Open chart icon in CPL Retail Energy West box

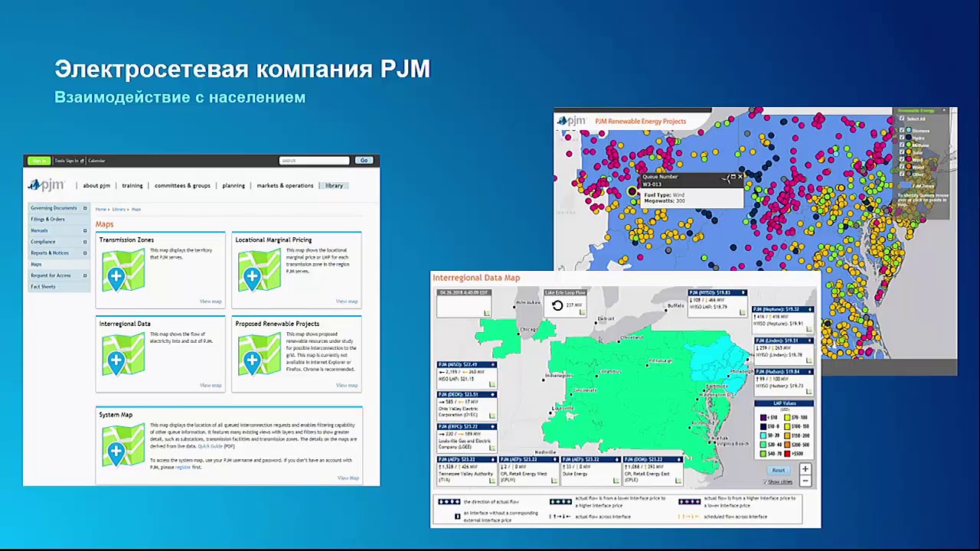(554, 480)
